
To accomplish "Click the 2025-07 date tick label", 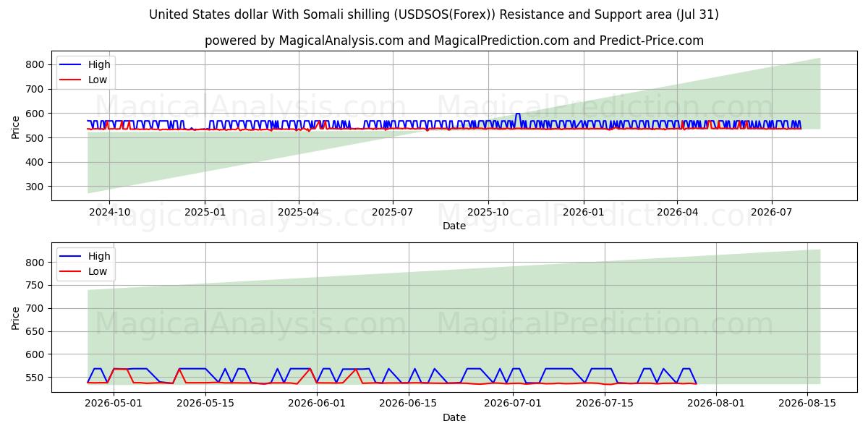I will click(x=393, y=213).
